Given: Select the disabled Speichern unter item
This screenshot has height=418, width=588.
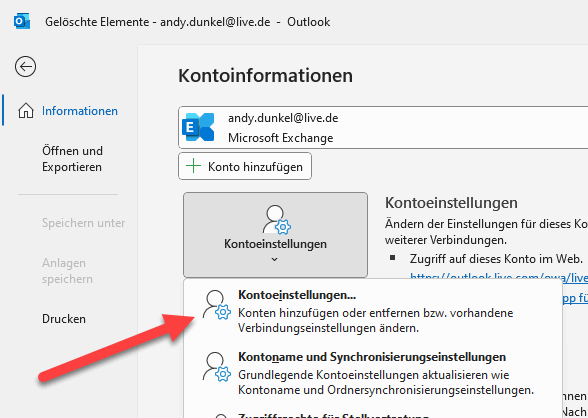Looking at the screenshot, I should (83, 223).
